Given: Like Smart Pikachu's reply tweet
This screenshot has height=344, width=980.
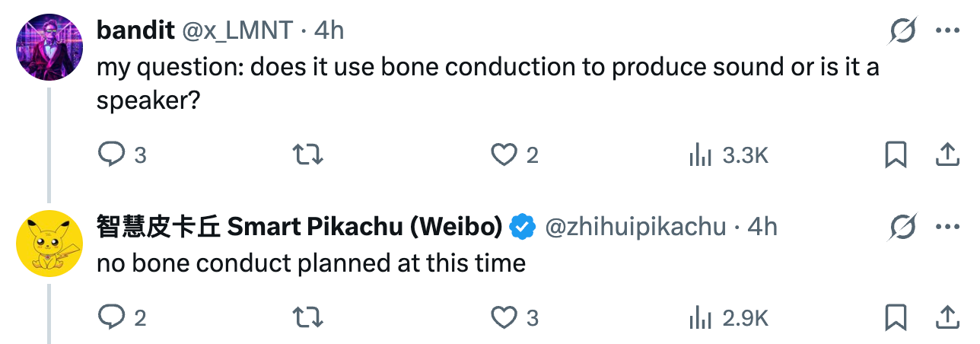Looking at the screenshot, I should tap(504, 317).
